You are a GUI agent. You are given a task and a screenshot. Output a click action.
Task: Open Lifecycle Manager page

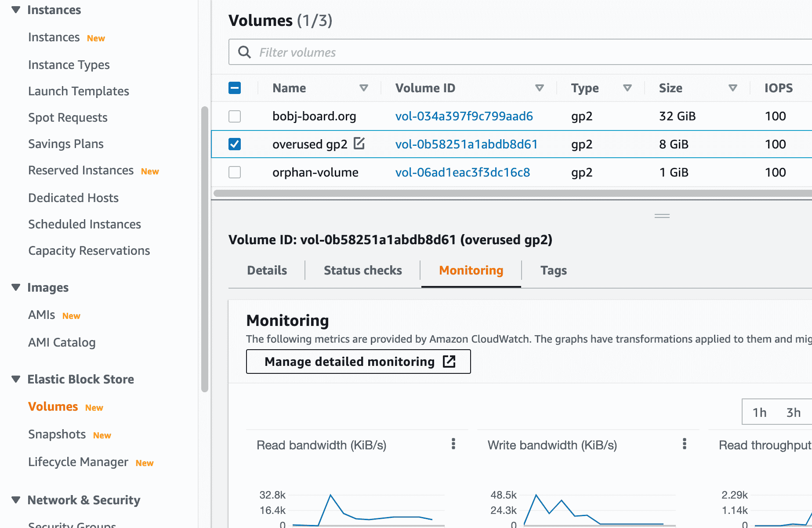pos(78,462)
